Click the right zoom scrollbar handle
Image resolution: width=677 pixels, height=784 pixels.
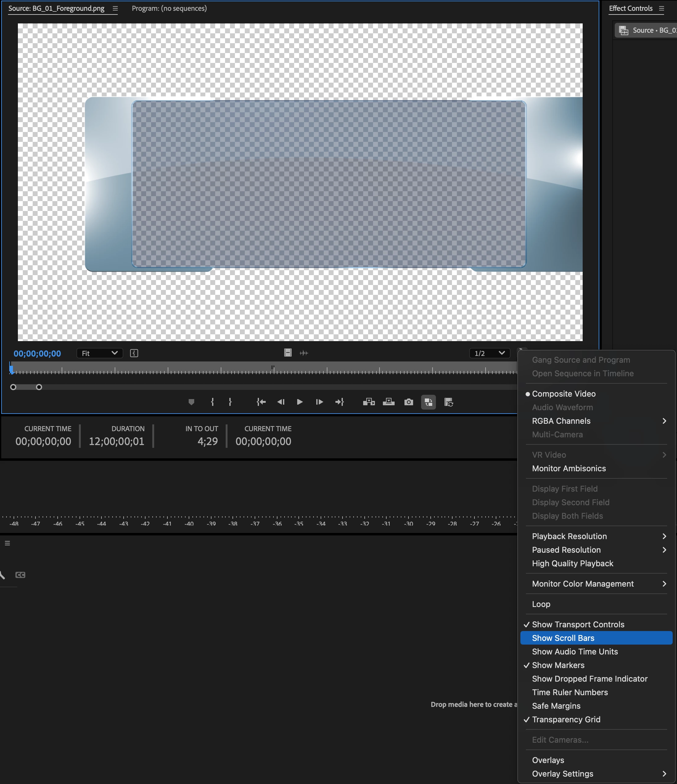pyautogui.click(x=39, y=387)
